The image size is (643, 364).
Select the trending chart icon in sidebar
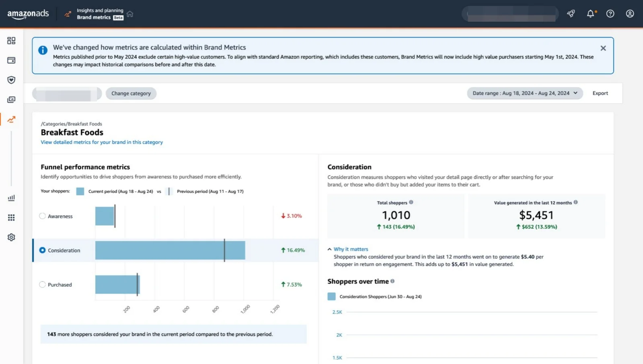click(x=11, y=119)
